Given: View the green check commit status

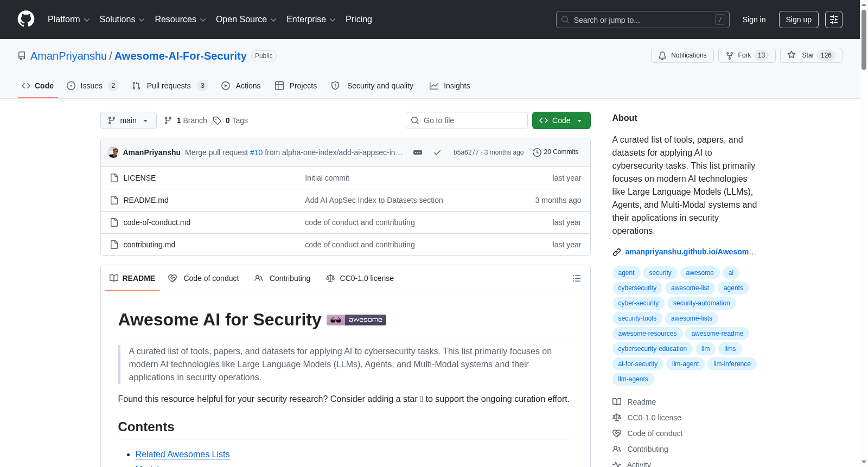Looking at the screenshot, I should pos(437,152).
